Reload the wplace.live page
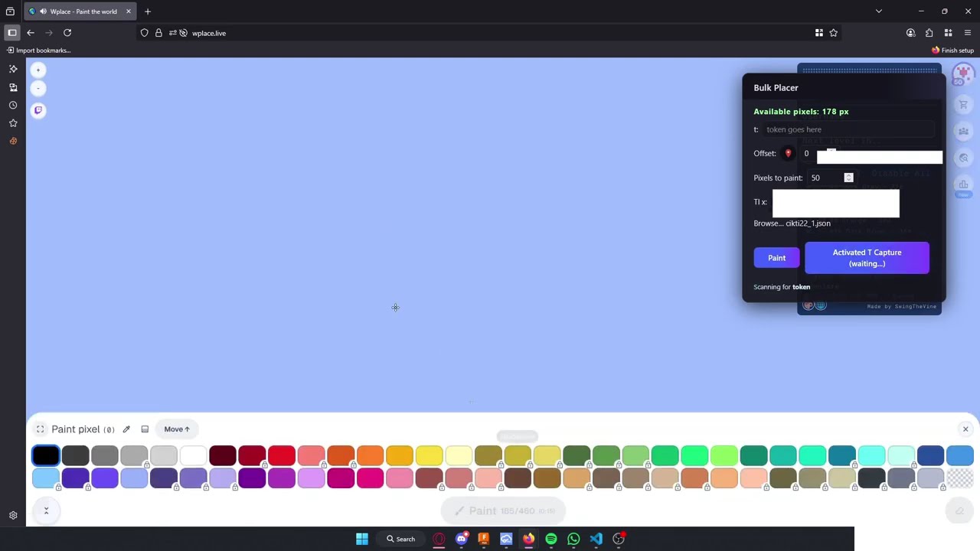980x551 pixels. (67, 33)
